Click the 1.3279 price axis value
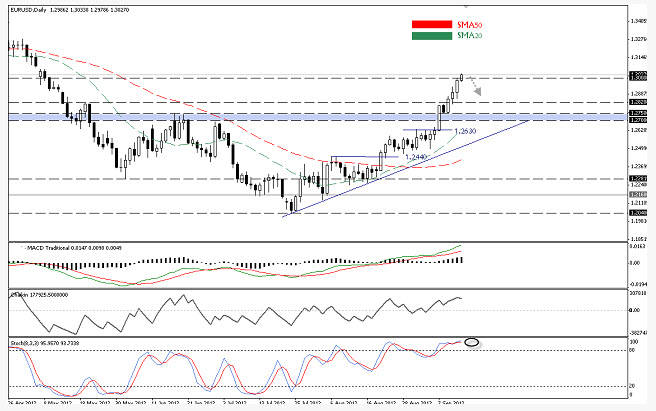 638,39
